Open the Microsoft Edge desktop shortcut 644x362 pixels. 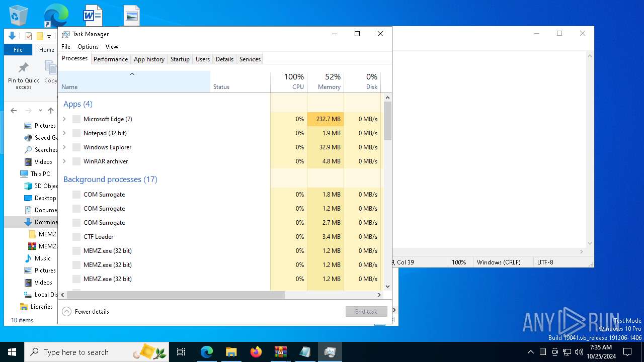click(56, 15)
